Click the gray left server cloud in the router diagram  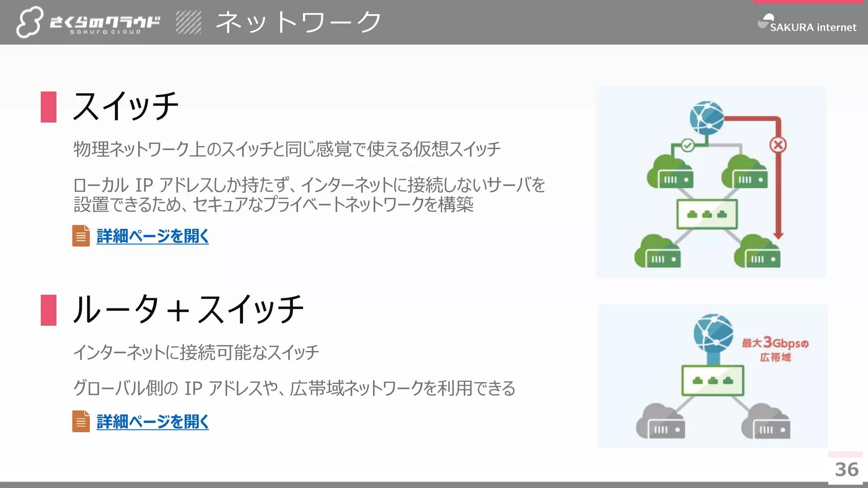tap(660, 421)
